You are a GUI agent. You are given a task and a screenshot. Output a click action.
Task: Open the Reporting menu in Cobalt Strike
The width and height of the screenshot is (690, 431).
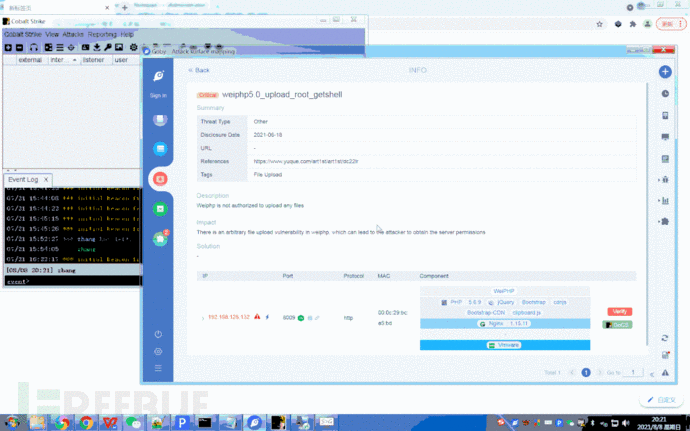(x=102, y=34)
